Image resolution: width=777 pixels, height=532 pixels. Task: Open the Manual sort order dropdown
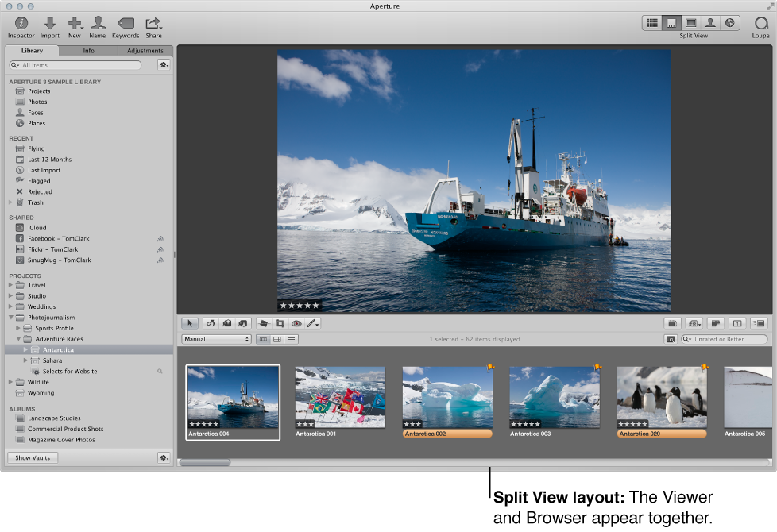215,339
